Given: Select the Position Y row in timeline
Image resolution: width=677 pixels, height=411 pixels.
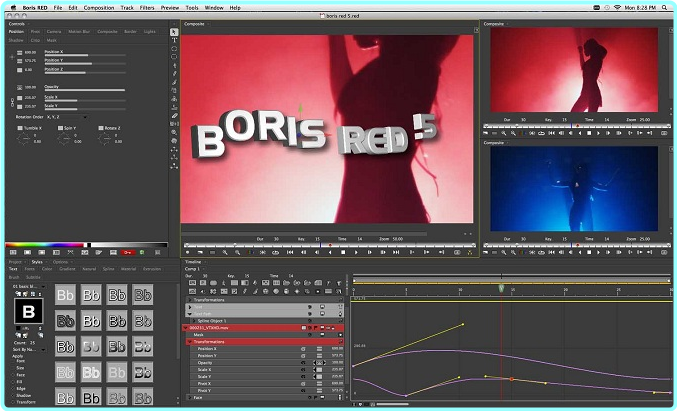Looking at the screenshot, I should 267,356.
